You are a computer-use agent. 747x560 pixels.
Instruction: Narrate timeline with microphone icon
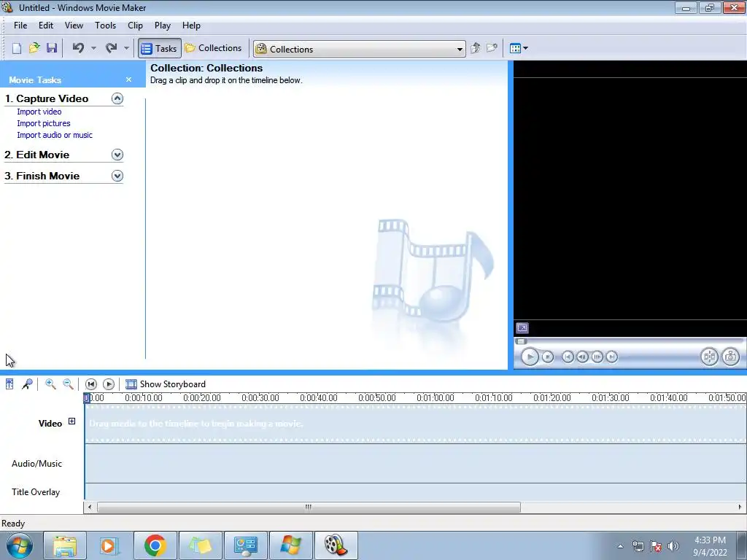tap(27, 384)
